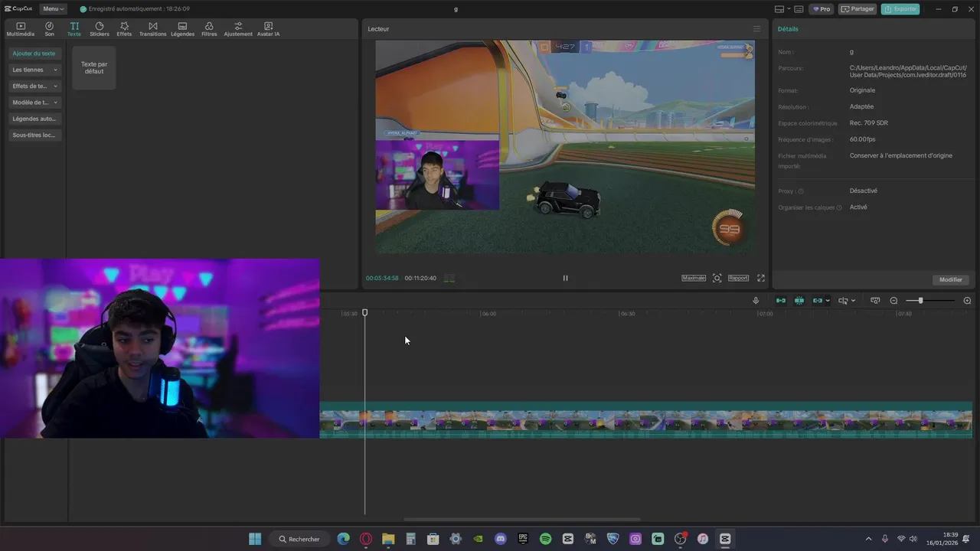Click the preview zoom-to-fit icon
The image size is (980, 551).
coord(717,278)
